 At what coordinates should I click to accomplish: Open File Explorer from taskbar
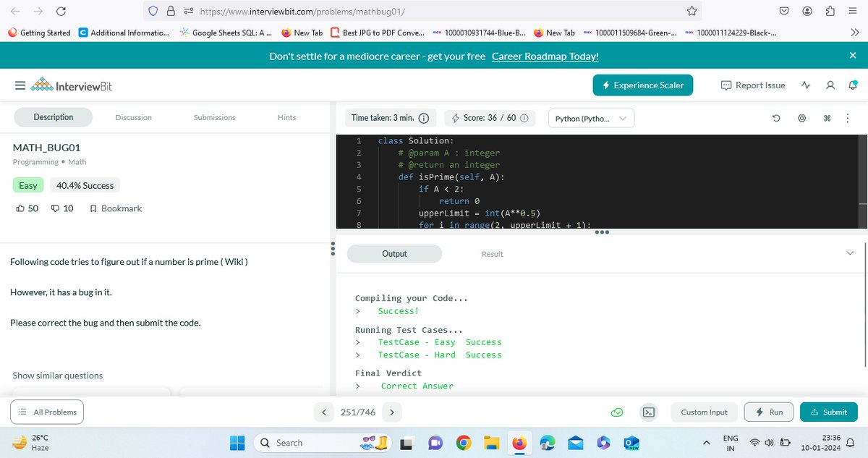coord(492,442)
